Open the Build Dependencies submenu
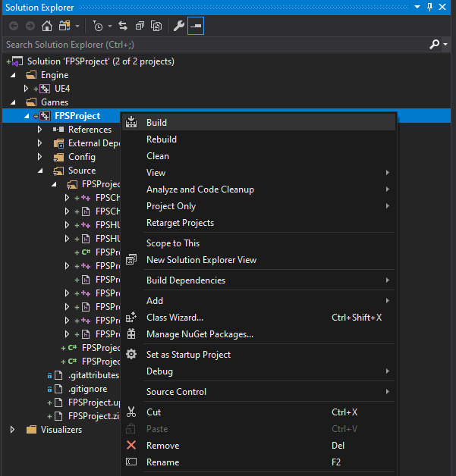The height and width of the screenshot is (476, 456). 185,280
